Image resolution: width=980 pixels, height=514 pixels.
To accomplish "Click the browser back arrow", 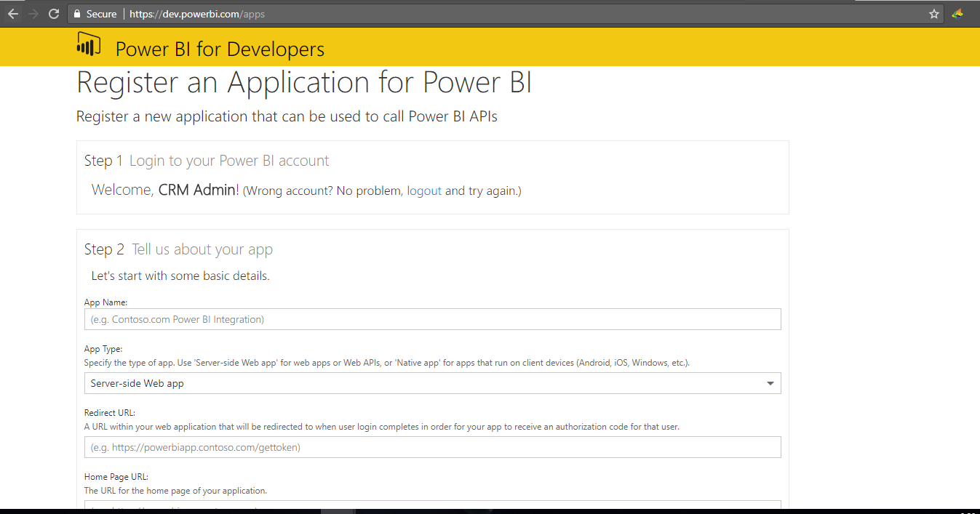I will (x=12, y=14).
